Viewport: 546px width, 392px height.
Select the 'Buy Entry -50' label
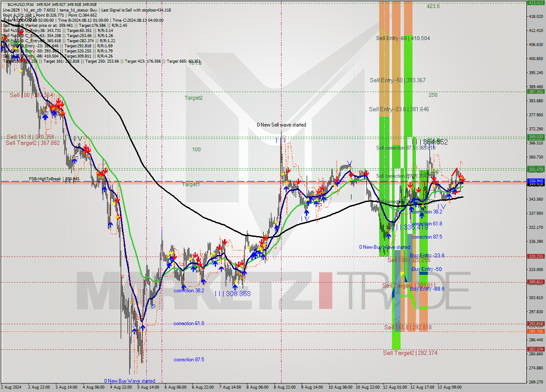[x=427, y=269]
